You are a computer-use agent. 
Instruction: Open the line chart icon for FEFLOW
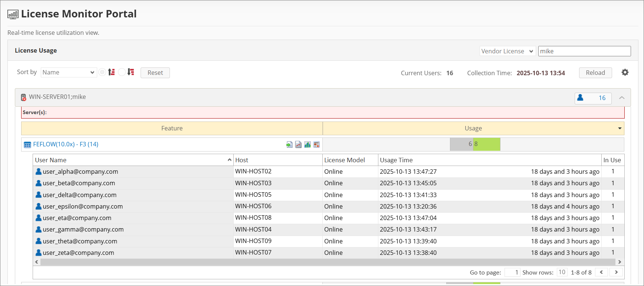(298, 144)
